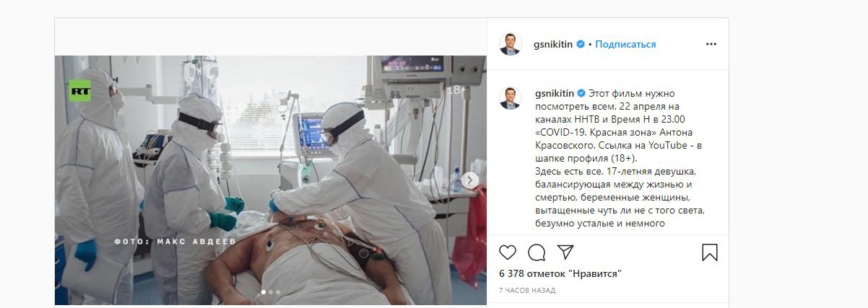Go to next photo with carousel arrow
The width and height of the screenshot is (868, 308).
click(x=469, y=180)
